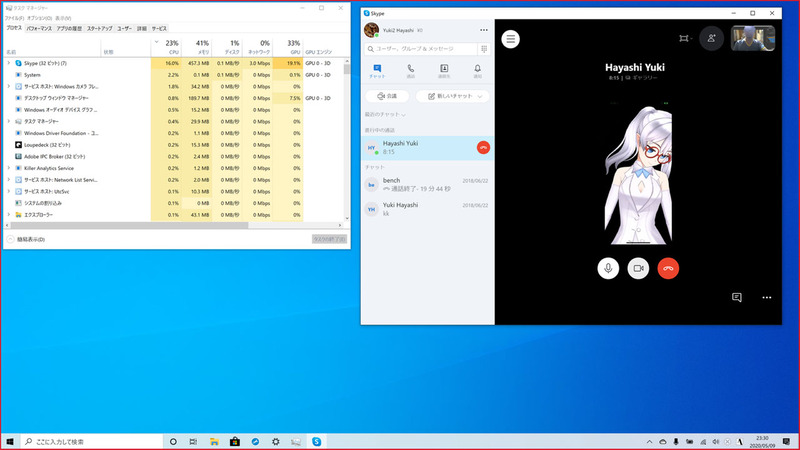
Task: Switch to the Services tab in Task Manager
Action: point(159,29)
